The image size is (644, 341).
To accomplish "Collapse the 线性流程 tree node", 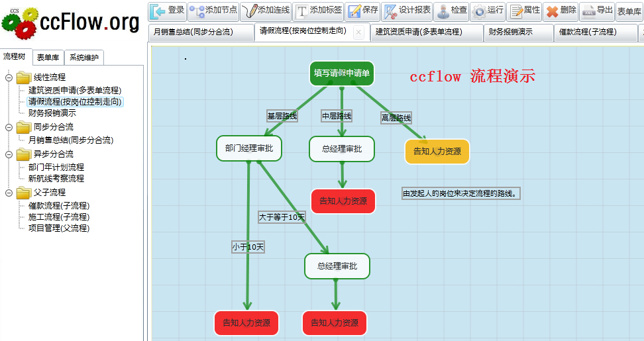I will [9, 77].
